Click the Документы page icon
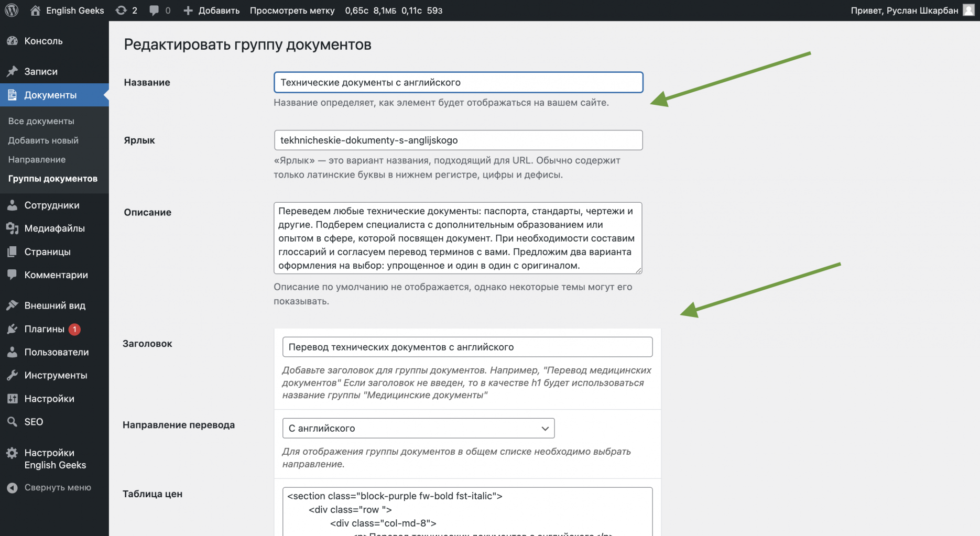The image size is (980, 536). (12, 95)
